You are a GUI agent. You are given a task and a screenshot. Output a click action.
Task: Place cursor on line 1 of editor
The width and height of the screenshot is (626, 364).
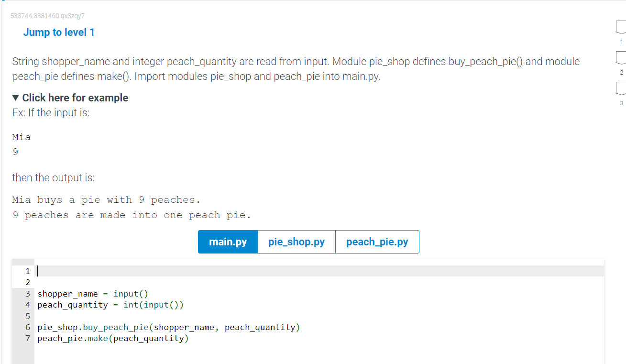click(x=96, y=271)
